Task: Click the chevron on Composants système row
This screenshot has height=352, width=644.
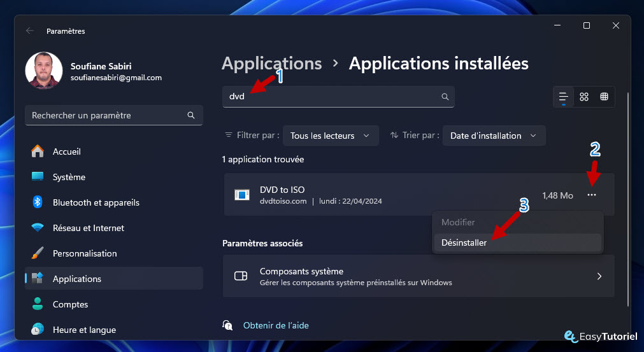Action: (x=599, y=276)
